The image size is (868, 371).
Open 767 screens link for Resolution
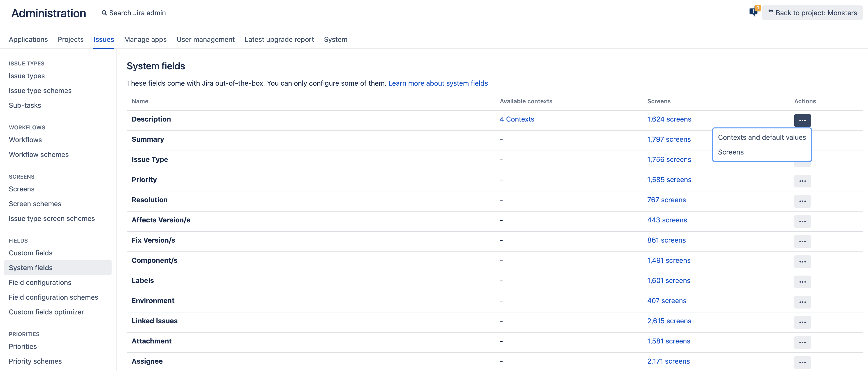pos(666,200)
